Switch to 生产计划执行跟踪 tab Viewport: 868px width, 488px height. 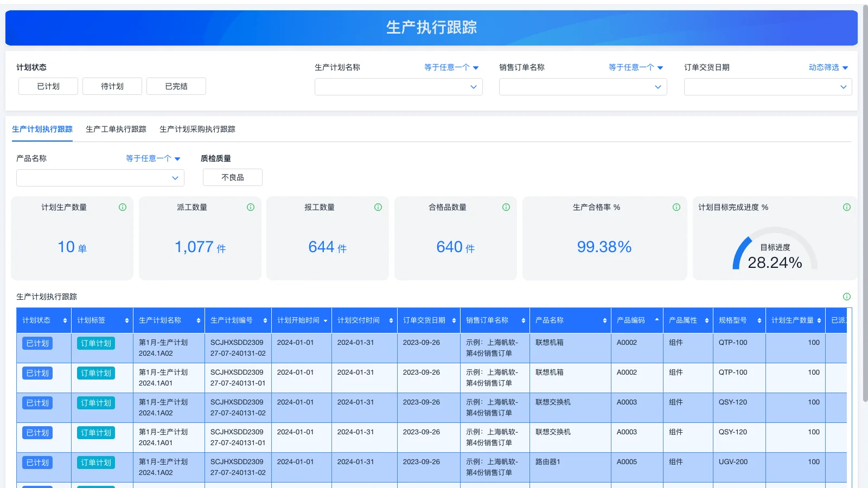(x=42, y=129)
